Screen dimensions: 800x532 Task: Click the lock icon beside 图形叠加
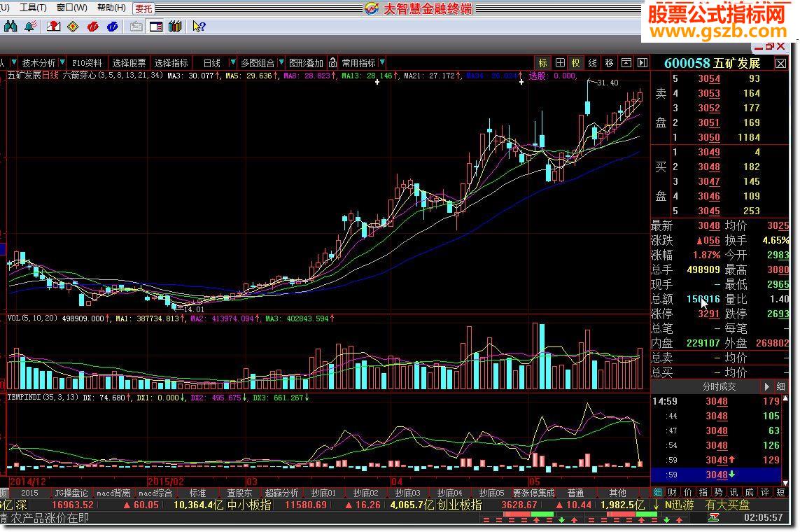332,63
